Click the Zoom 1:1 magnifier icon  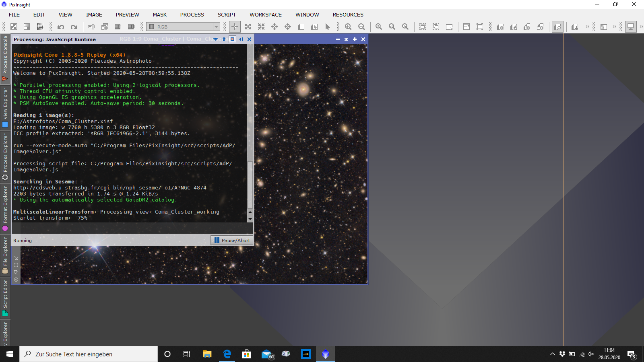pyautogui.click(x=379, y=27)
